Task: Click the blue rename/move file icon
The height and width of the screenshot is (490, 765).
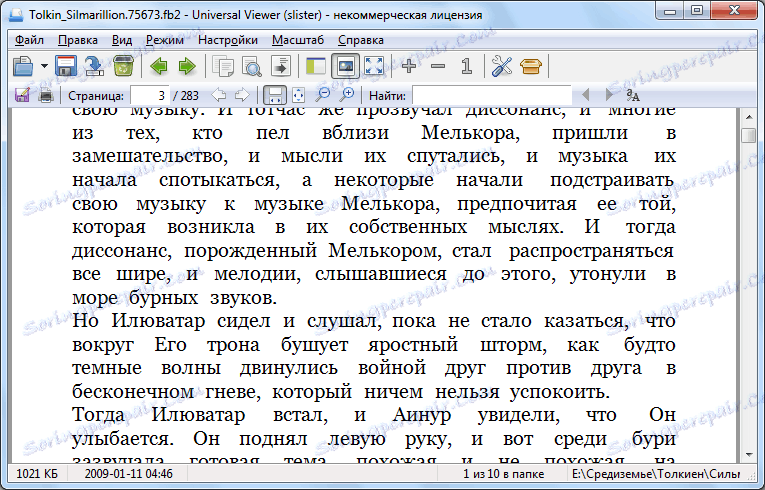Action: [x=94, y=66]
